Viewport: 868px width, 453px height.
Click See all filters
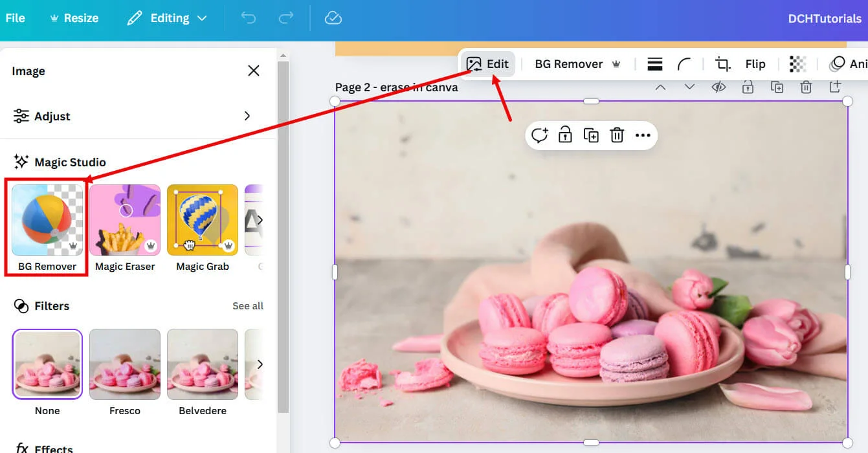248,306
